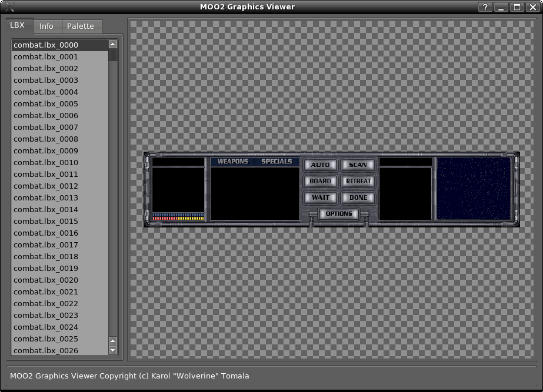The width and height of the screenshot is (543, 392).
Task: Open the Palette tab
Action: pyautogui.click(x=82, y=26)
